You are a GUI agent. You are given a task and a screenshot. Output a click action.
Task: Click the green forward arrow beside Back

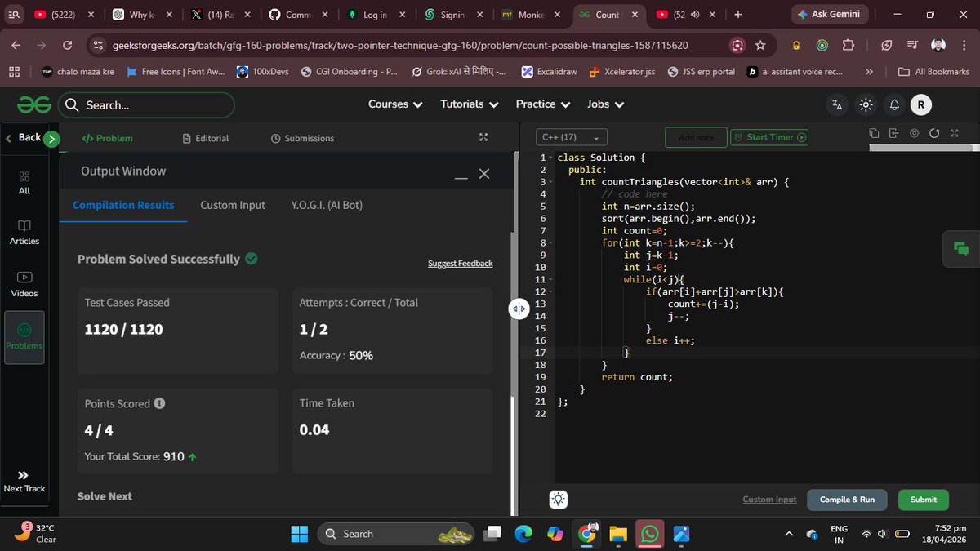pos(51,138)
